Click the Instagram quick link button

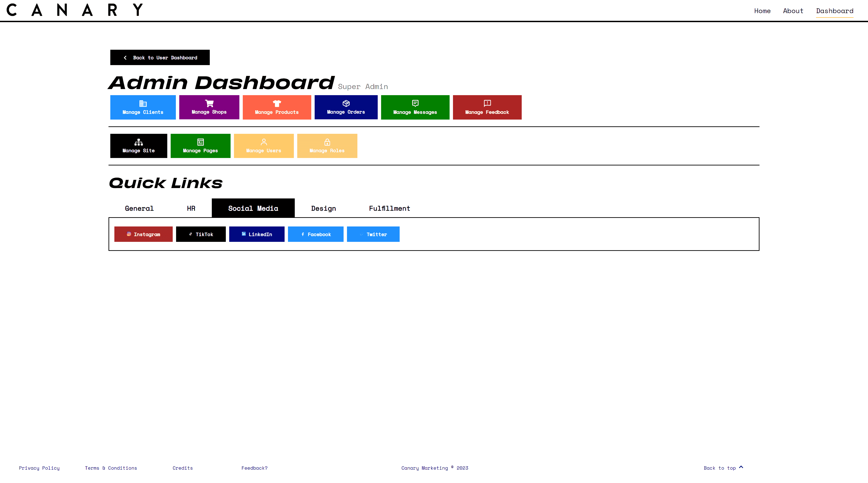(x=143, y=234)
